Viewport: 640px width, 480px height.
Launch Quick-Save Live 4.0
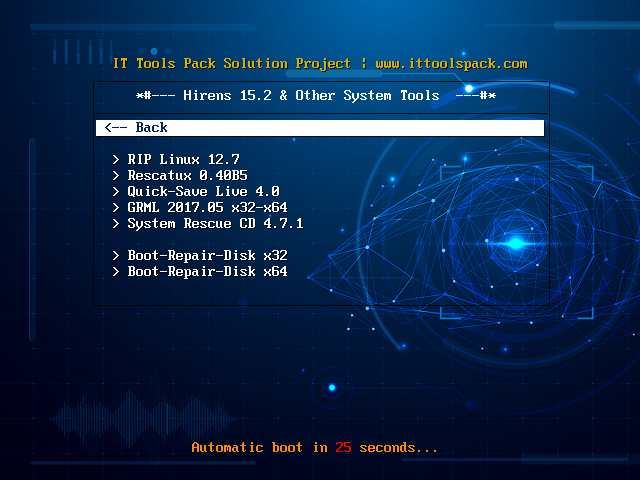203,191
